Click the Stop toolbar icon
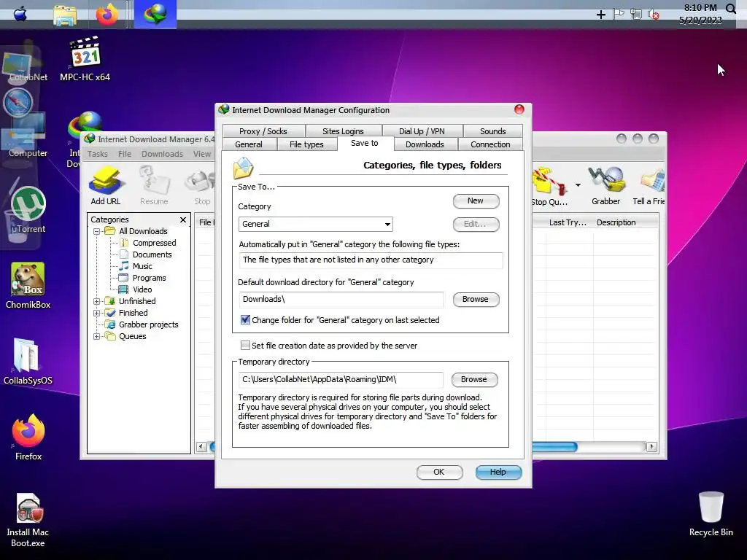 [202, 186]
